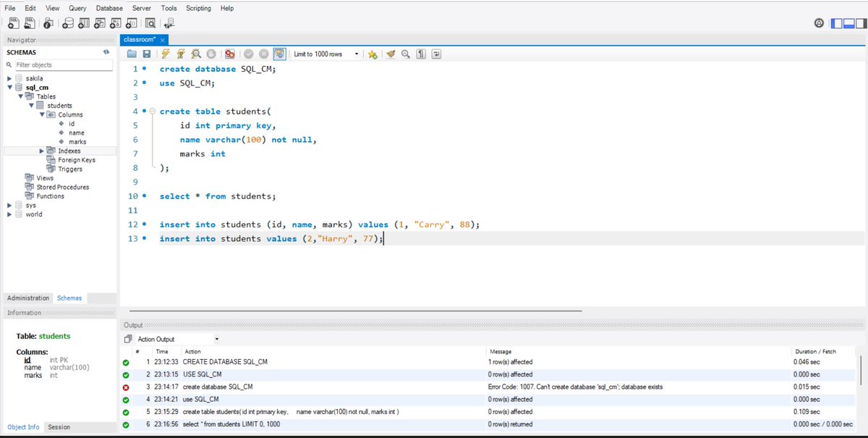
Task: Collapse the students table node
Action: [31, 106]
